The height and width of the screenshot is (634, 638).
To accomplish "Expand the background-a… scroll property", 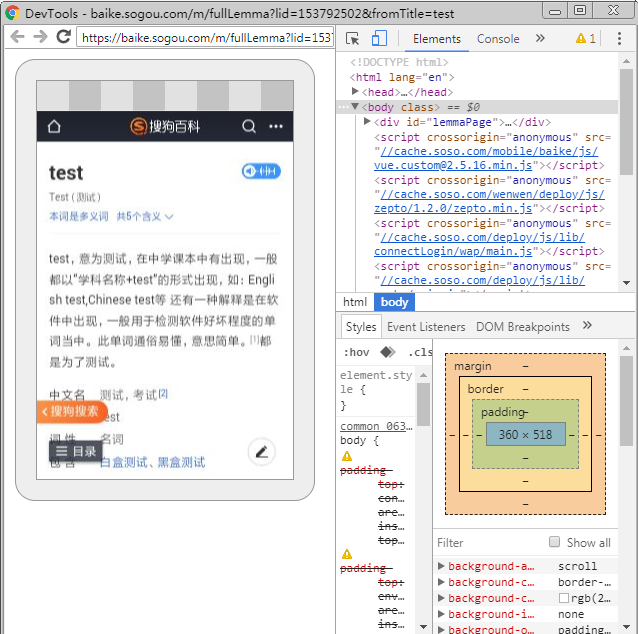I will (441, 566).
